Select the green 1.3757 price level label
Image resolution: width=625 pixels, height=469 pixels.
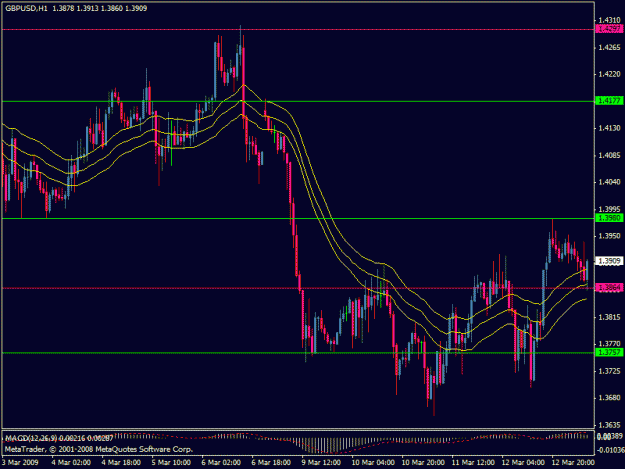[609, 352]
